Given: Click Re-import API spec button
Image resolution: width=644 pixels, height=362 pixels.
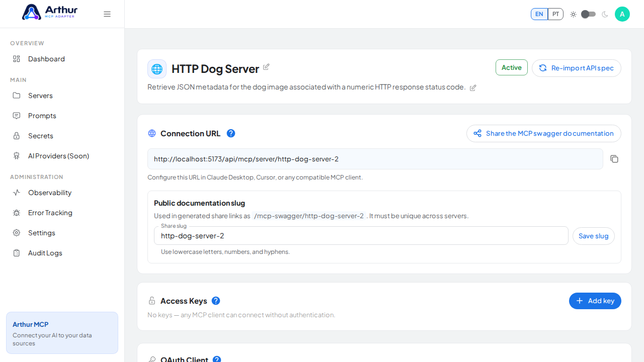Looking at the screenshot, I should click(x=577, y=68).
